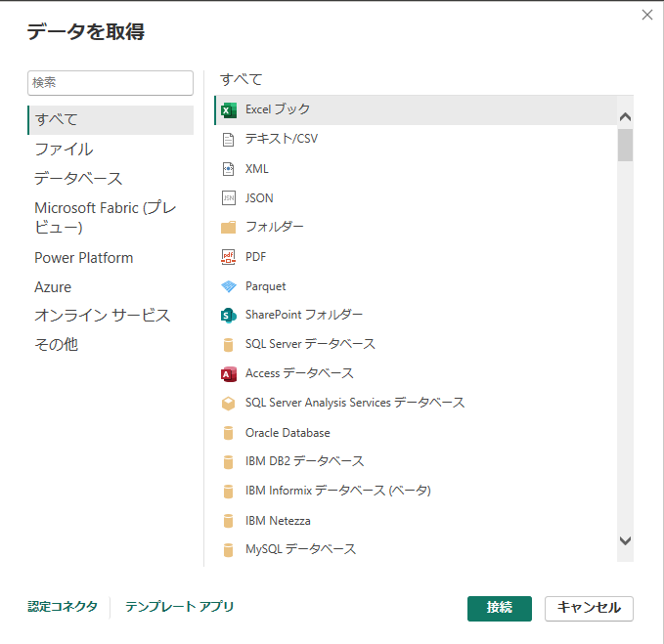Choose SQL Server Analysis Services データベース label
This screenshot has height=644, width=664.
coord(355,403)
